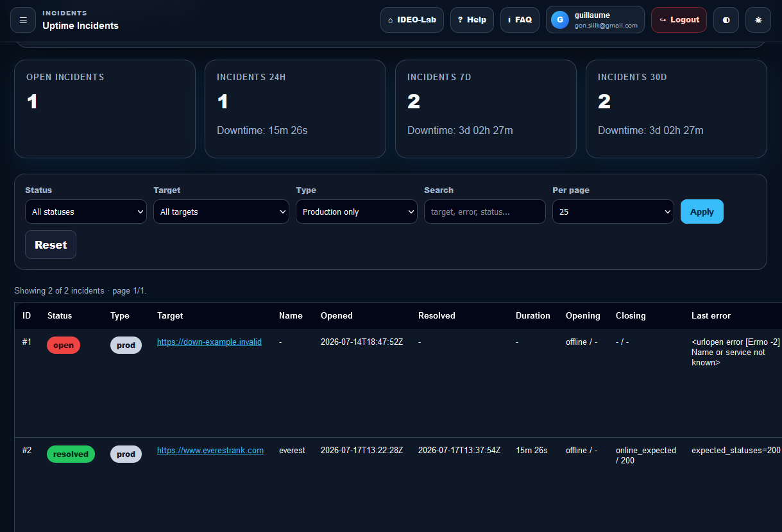Click resolved time 2026-07-17T13:37:54Z
Image resolution: width=782 pixels, height=532 pixels.
click(459, 451)
